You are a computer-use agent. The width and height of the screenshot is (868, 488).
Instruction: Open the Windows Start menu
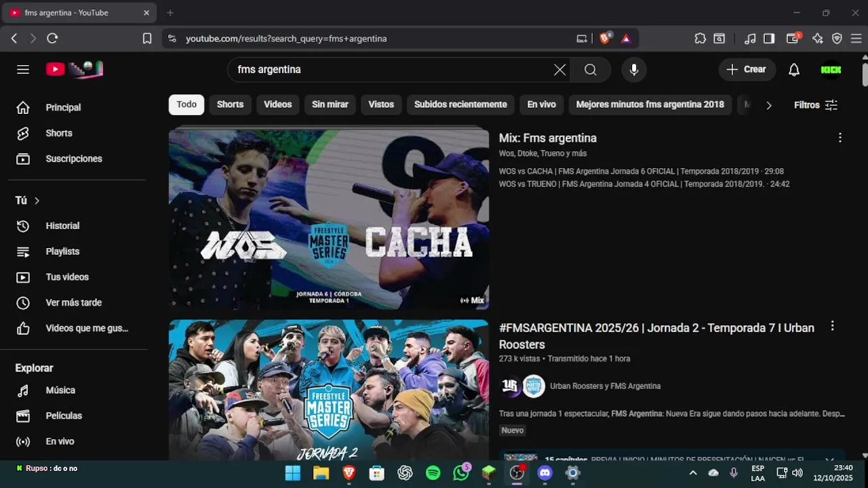293,472
